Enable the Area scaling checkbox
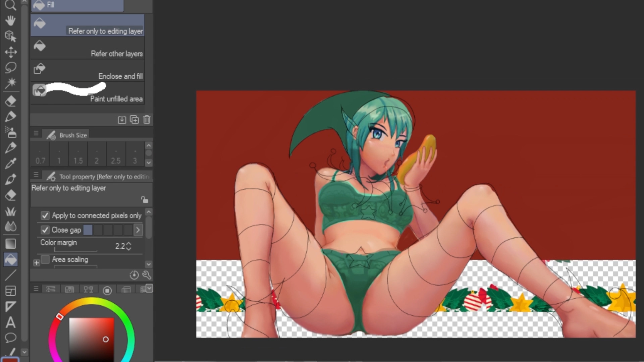The width and height of the screenshot is (644, 362). 45,259
